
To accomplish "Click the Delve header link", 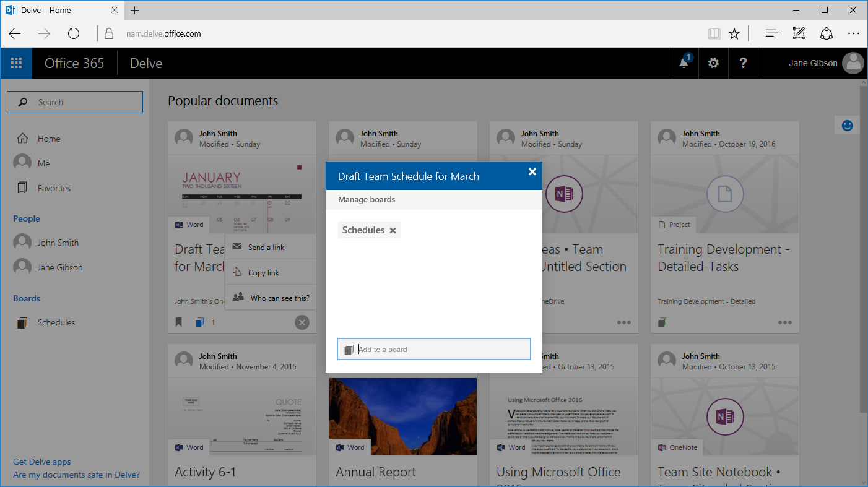I will (x=146, y=63).
